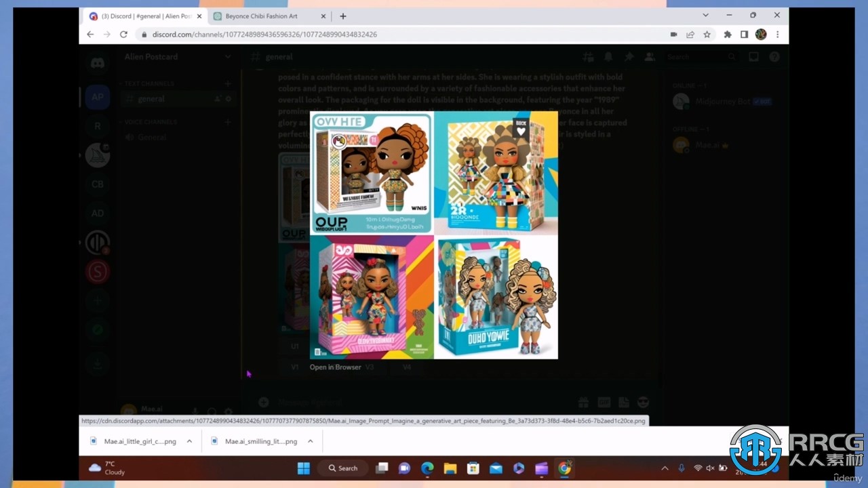Show pinned messages
Image resolution: width=868 pixels, height=488 pixels.
tap(629, 57)
